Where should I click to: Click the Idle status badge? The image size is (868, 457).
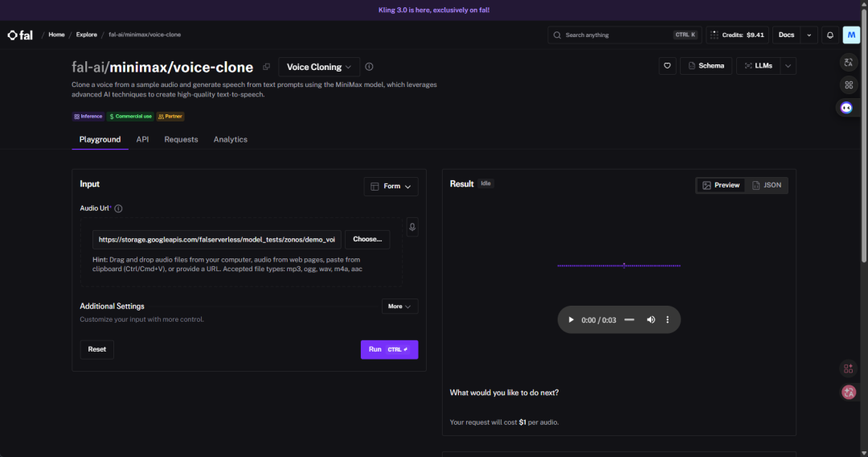(485, 183)
